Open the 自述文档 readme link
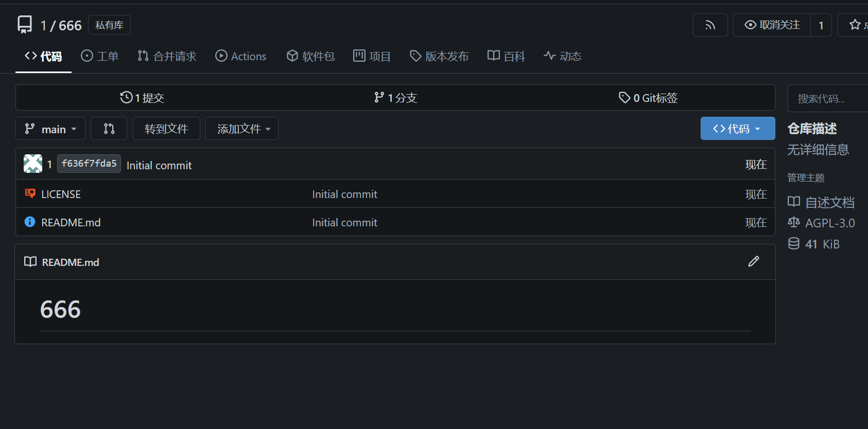 [830, 202]
